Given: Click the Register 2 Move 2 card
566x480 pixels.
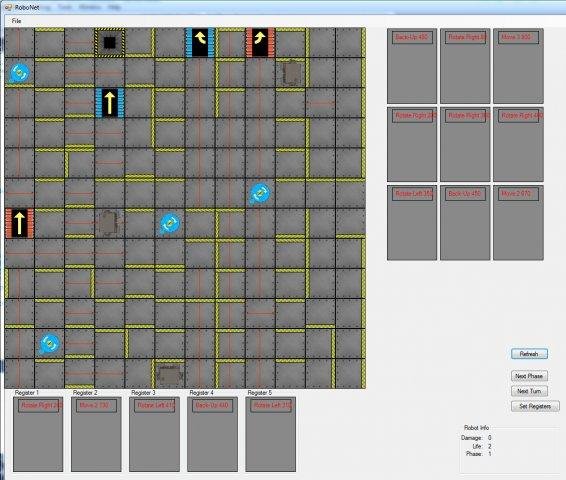Looking at the screenshot, I should click(96, 434).
